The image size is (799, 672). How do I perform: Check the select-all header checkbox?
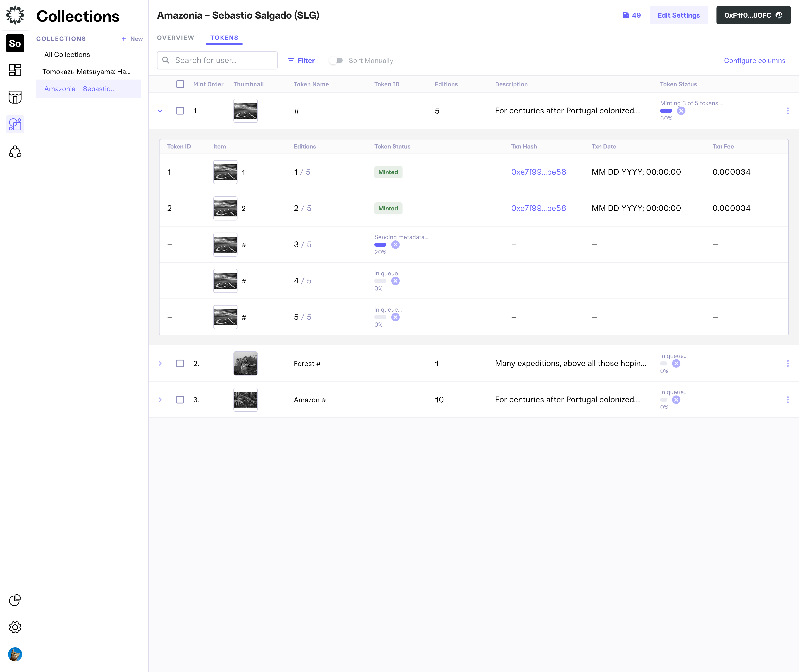click(x=180, y=84)
